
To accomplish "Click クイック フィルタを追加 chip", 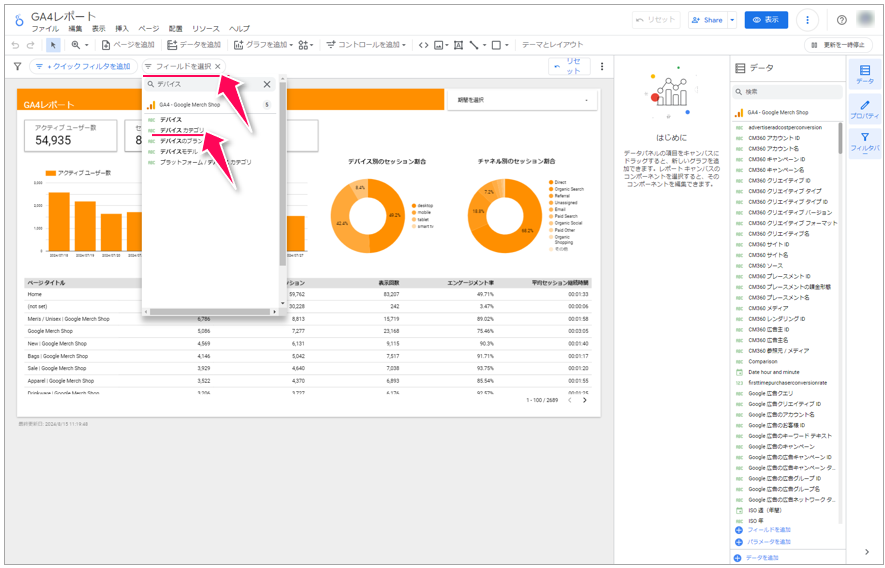I will (x=84, y=67).
